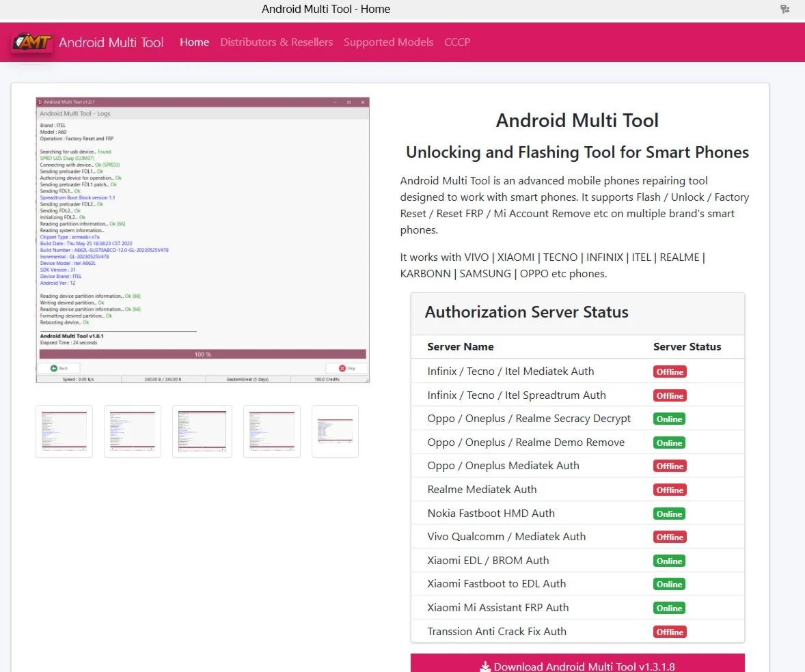Select the third screenshot thumbnail
The image size is (805, 672).
point(202,431)
